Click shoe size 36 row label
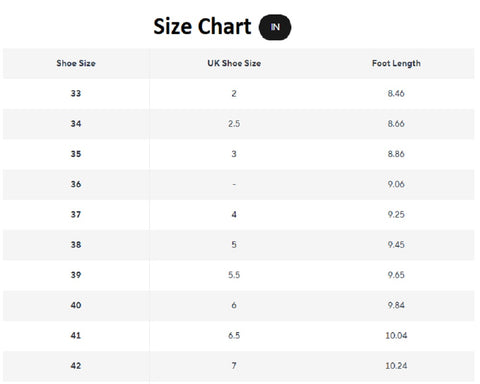This screenshot has width=480, height=384. click(76, 184)
